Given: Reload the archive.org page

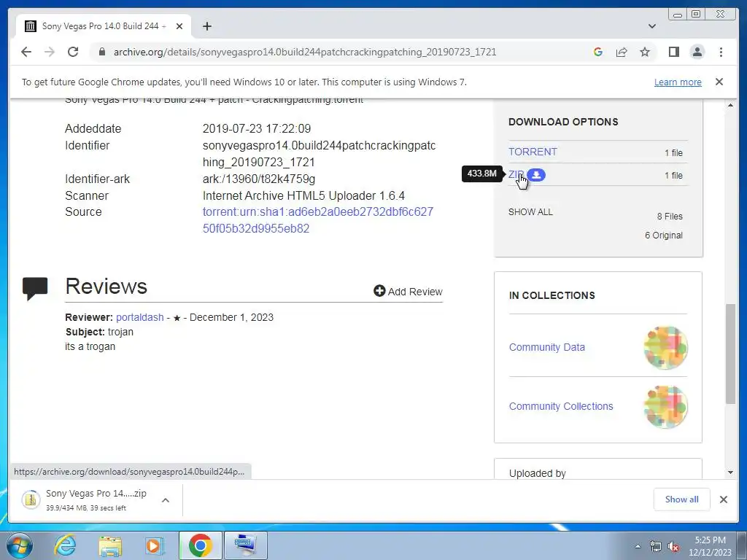Looking at the screenshot, I should tap(73, 52).
